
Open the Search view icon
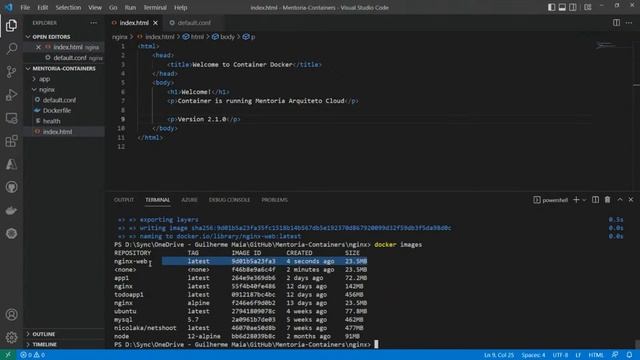[x=11, y=49]
